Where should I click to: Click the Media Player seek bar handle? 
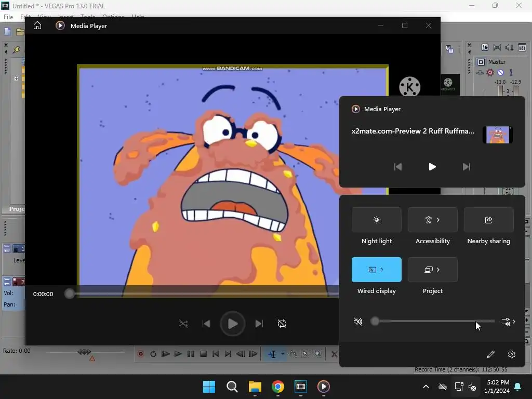69,294
